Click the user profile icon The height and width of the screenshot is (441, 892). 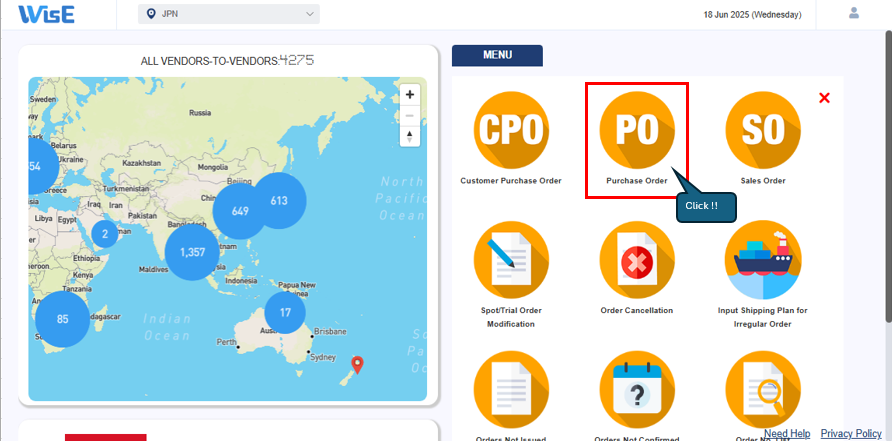click(x=853, y=14)
